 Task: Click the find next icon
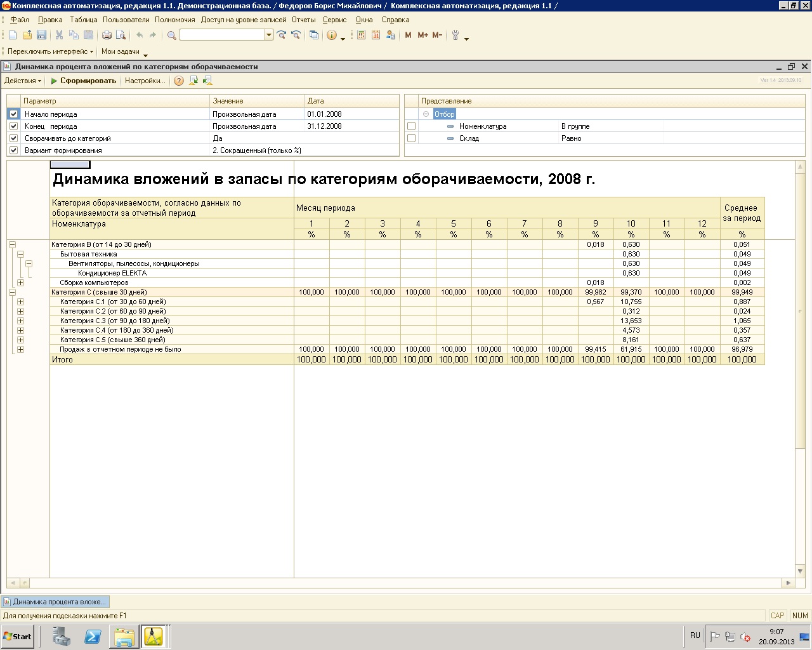point(282,36)
